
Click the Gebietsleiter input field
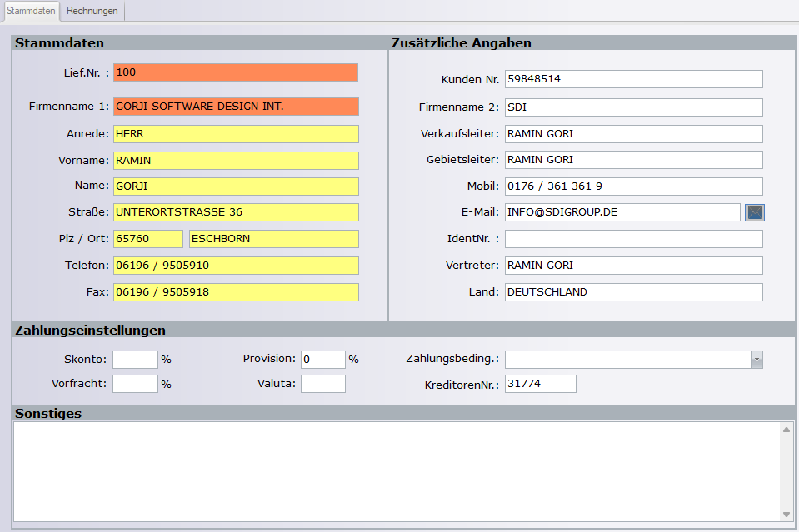click(634, 160)
